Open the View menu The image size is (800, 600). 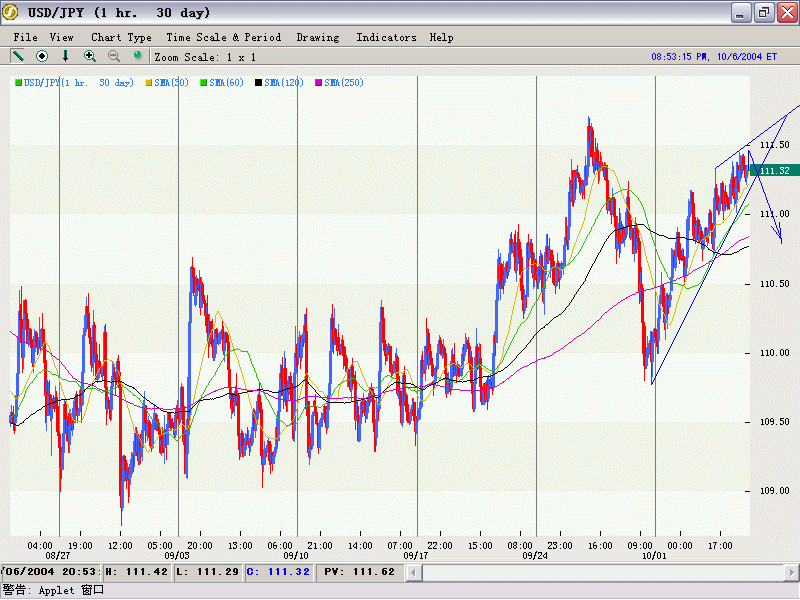[61, 37]
